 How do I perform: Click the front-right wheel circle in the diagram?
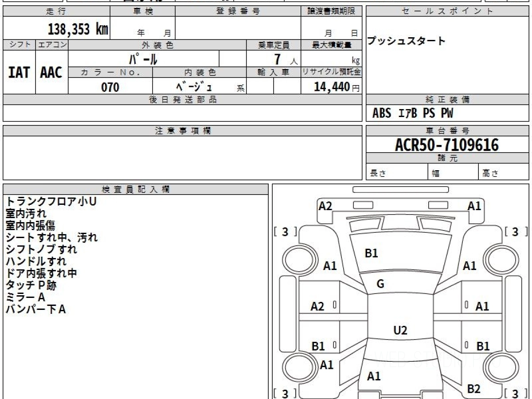pyautogui.click(x=498, y=258)
